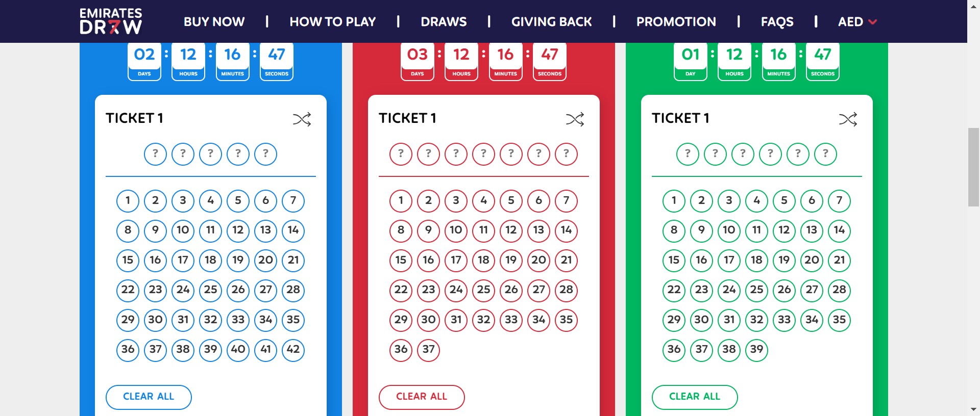Pick number 37 on the red ticket
This screenshot has height=416, width=980.
tap(428, 350)
